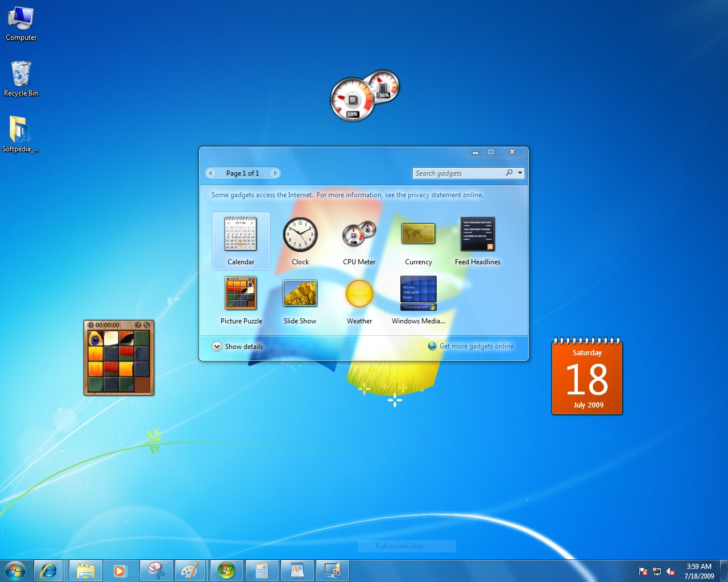Select the Weather gadget sun icon
The image size is (728, 582).
[x=359, y=293]
